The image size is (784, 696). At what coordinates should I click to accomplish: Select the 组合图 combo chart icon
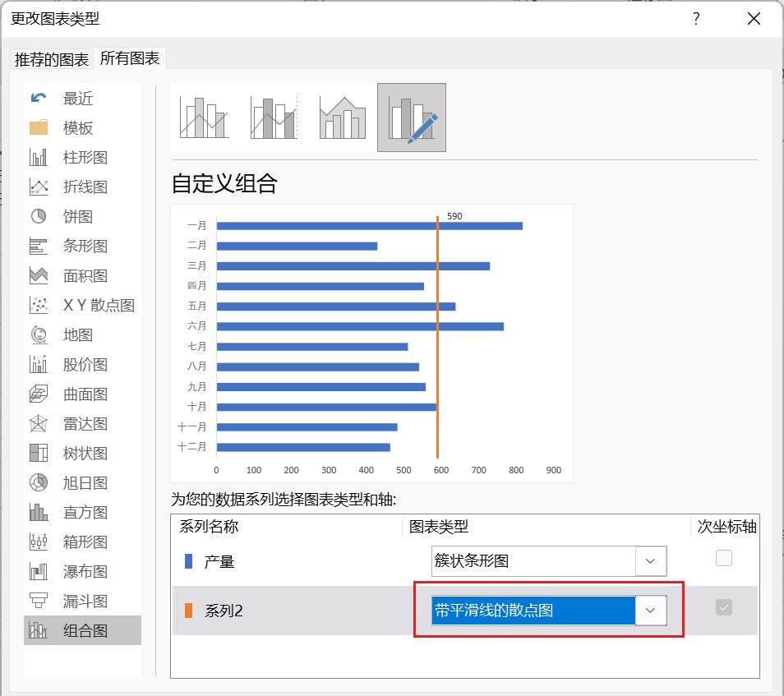[39, 630]
